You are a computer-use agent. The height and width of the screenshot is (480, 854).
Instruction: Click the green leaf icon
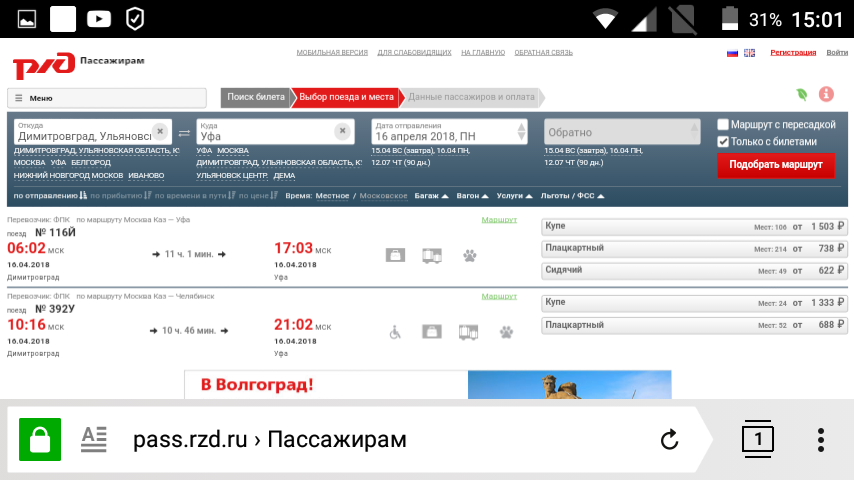(801, 94)
